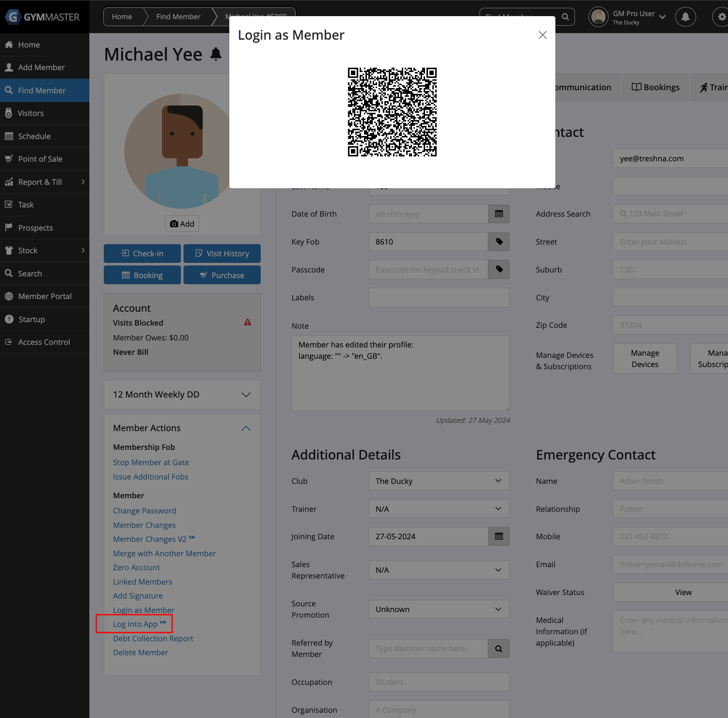728x718 pixels.
Task: Open Startup in the sidebar
Action: click(x=44, y=319)
